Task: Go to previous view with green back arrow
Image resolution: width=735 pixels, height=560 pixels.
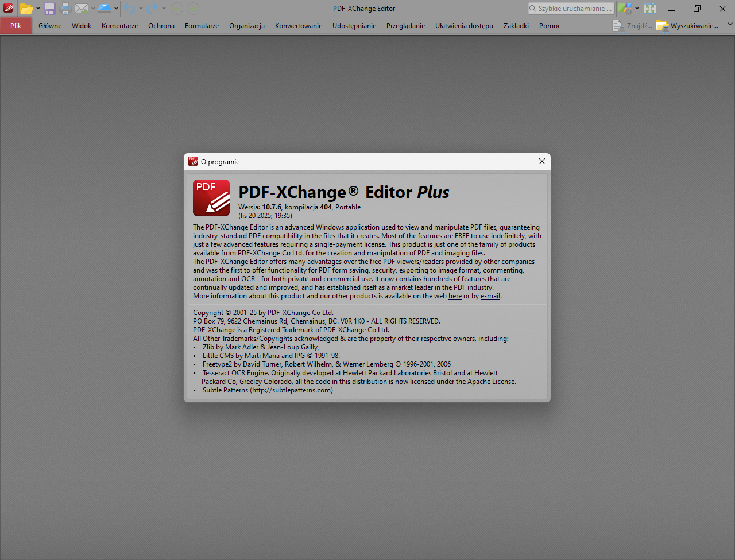Action: tap(177, 9)
